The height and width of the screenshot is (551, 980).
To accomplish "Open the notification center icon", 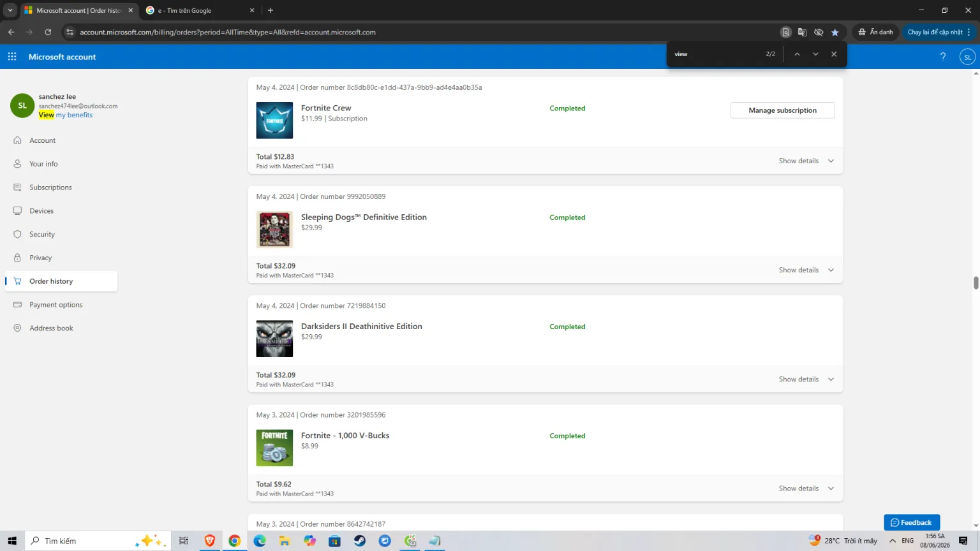I will (963, 541).
